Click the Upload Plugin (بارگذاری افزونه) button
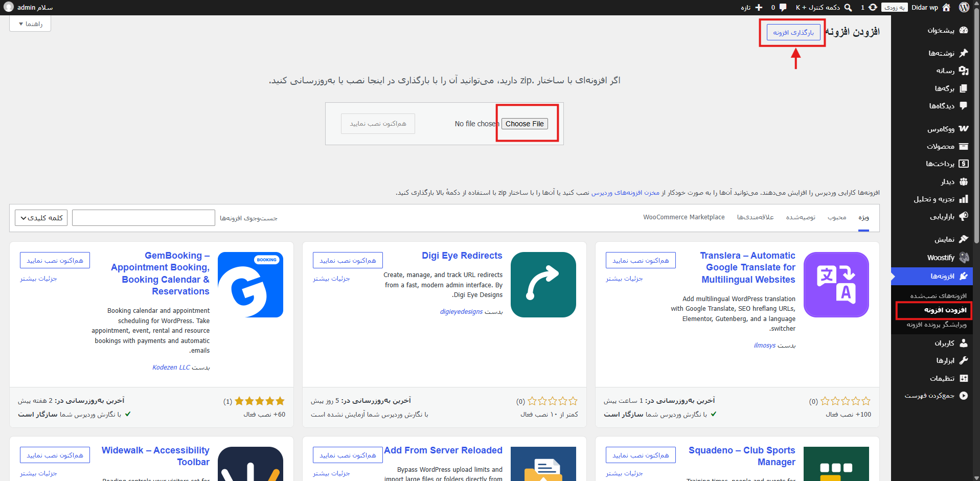Viewport: 980px width, 481px height. (793, 33)
